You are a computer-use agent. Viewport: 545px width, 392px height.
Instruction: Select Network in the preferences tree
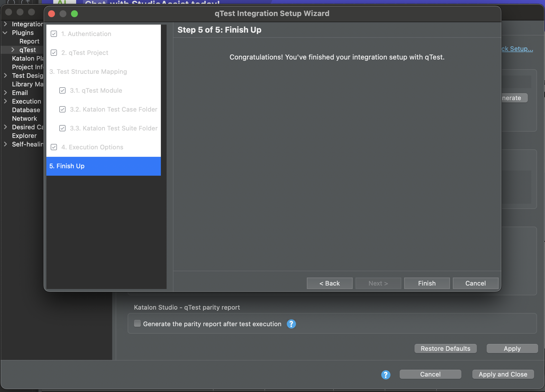point(24,118)
